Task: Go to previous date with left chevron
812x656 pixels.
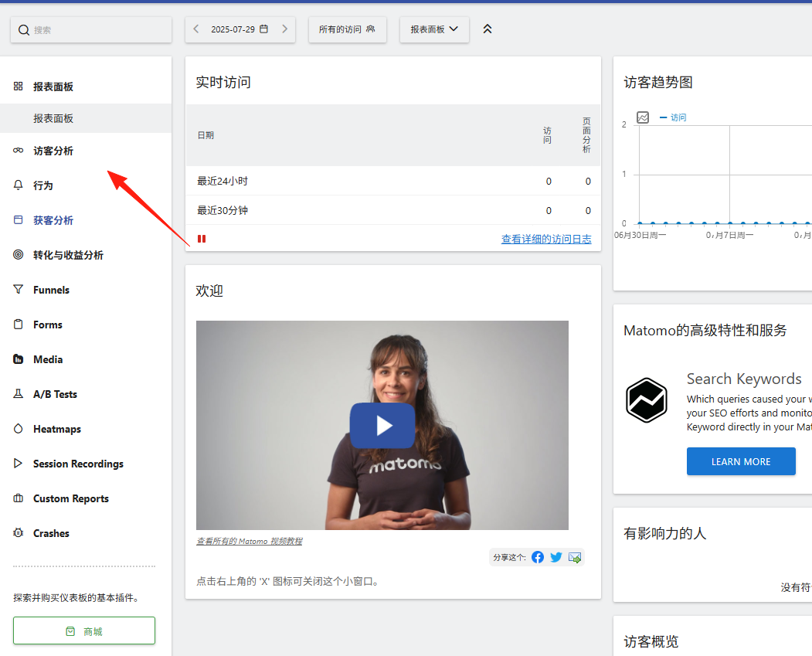Action: (195, 29)
